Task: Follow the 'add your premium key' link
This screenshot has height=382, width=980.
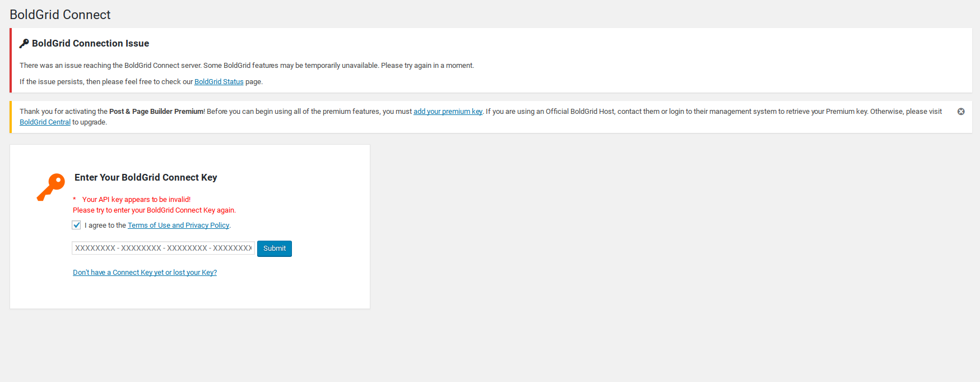Action: 448,112
